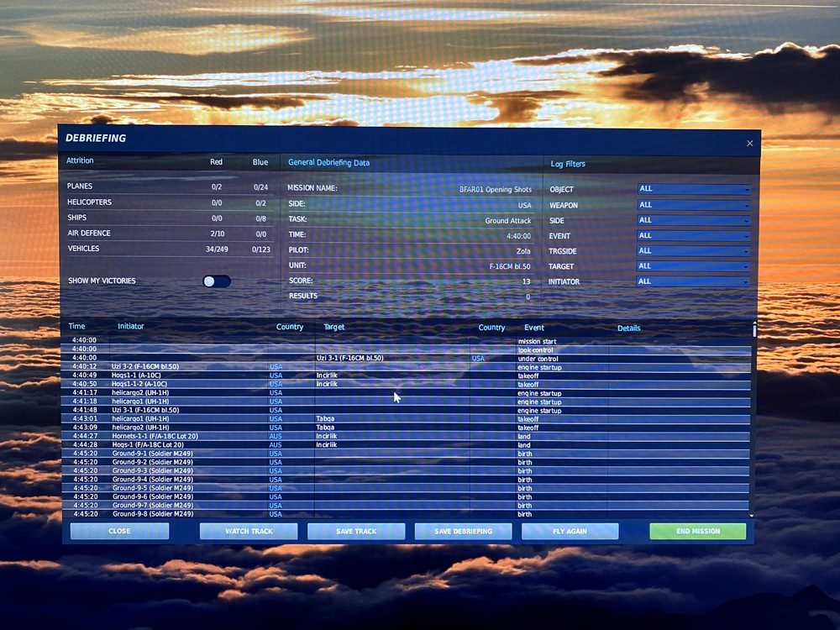Click the HELICOPTERS attrition label
The image size is (840, 630).
[x=90, y=202]
